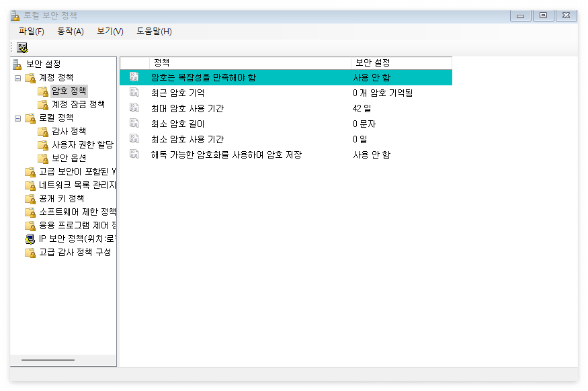Click policy icon for 최근 암호 기억

134,92
